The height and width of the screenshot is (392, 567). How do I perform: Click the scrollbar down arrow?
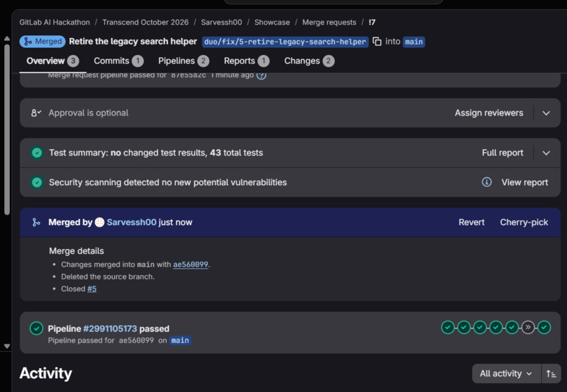[x=7, y=346]
